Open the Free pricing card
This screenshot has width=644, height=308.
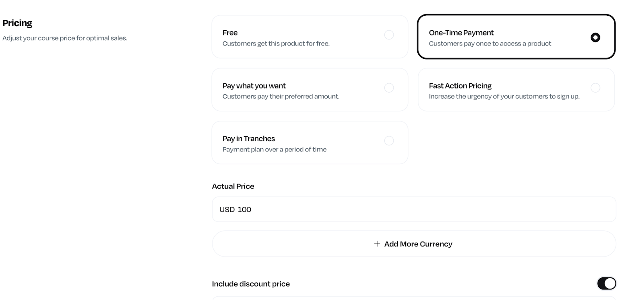(310, 36)
